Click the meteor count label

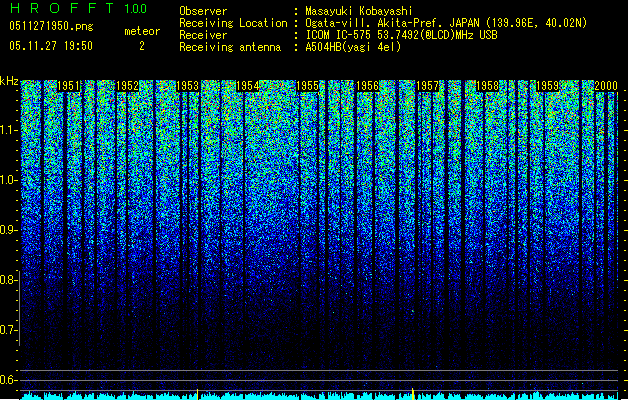(142, 31)
